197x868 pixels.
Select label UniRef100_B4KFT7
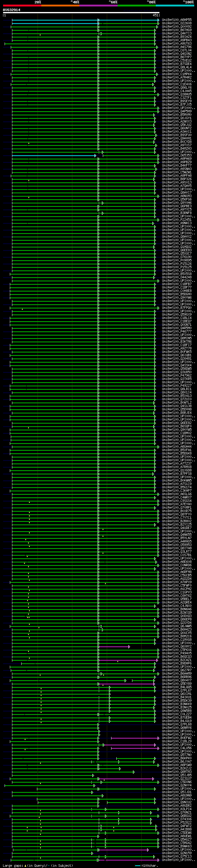(177, 165)
